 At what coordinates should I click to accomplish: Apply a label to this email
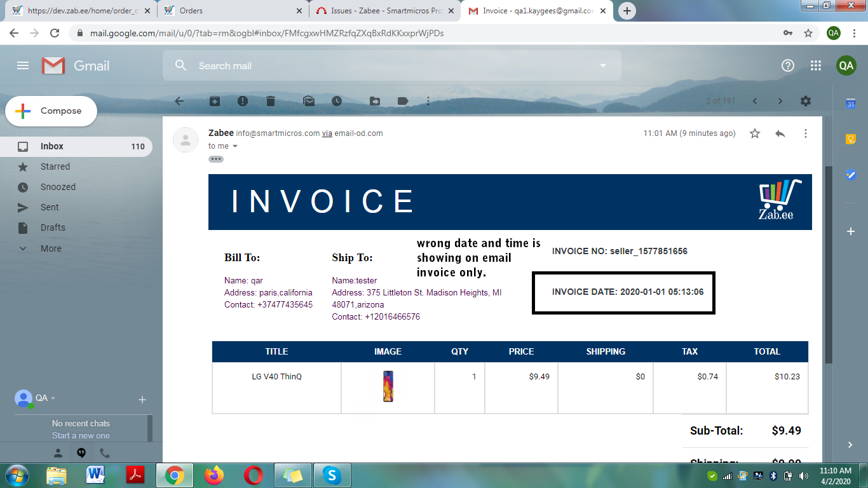[x=403, y=101]
